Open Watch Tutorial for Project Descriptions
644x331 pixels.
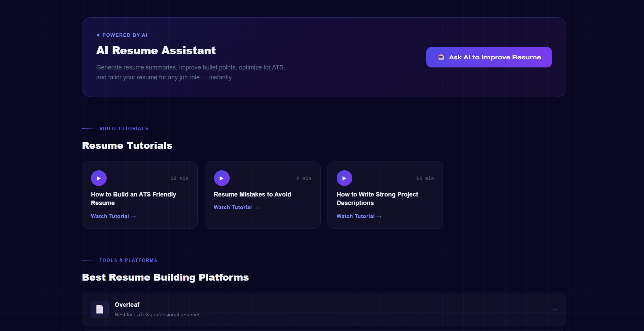coord(359,216)
